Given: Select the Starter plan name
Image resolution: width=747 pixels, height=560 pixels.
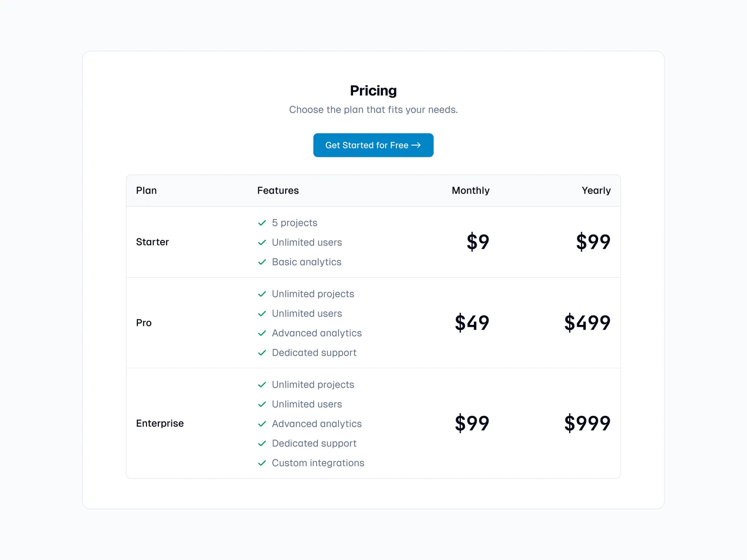Looking at the screenshot, I should pyautogui.click(x=152, y=242).
